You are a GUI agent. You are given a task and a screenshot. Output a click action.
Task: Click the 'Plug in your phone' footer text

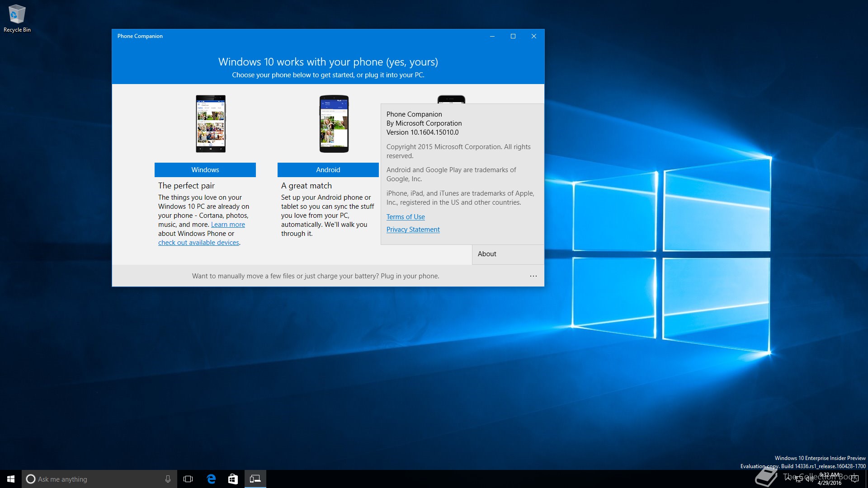click(410, 276)
